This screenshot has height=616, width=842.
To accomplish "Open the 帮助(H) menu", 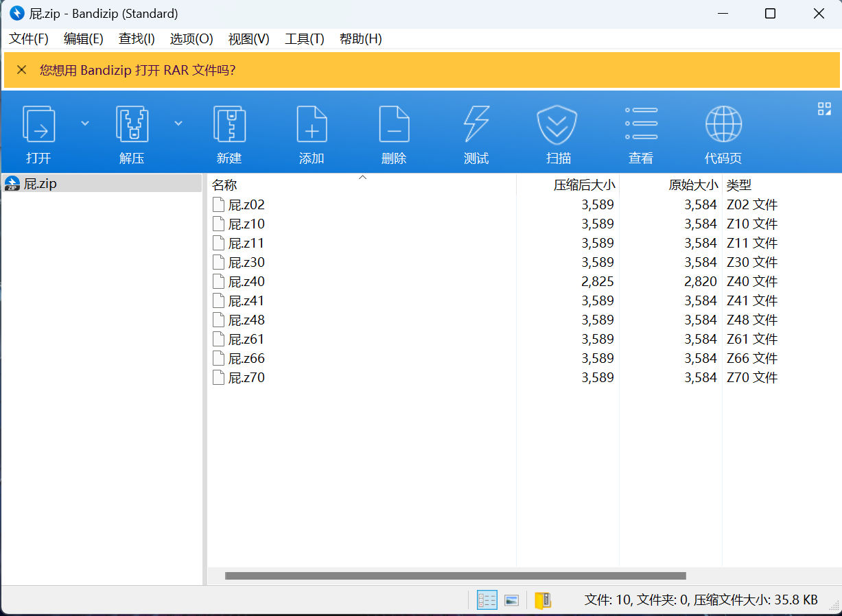I will point(360,39).
